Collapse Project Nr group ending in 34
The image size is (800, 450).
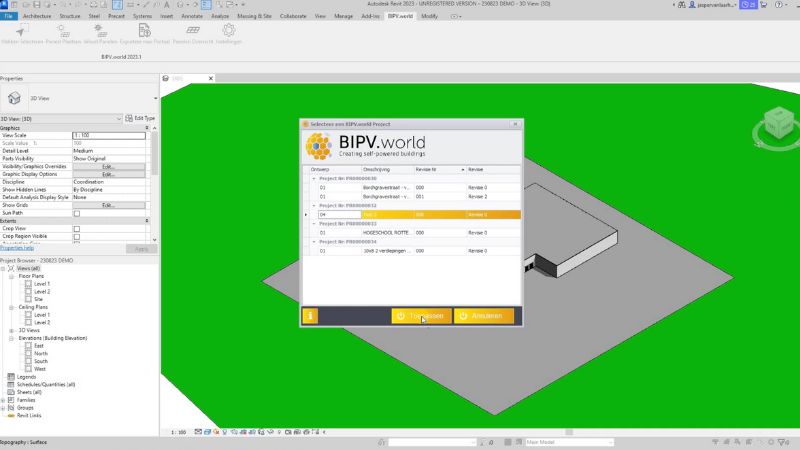coord(314,242)
